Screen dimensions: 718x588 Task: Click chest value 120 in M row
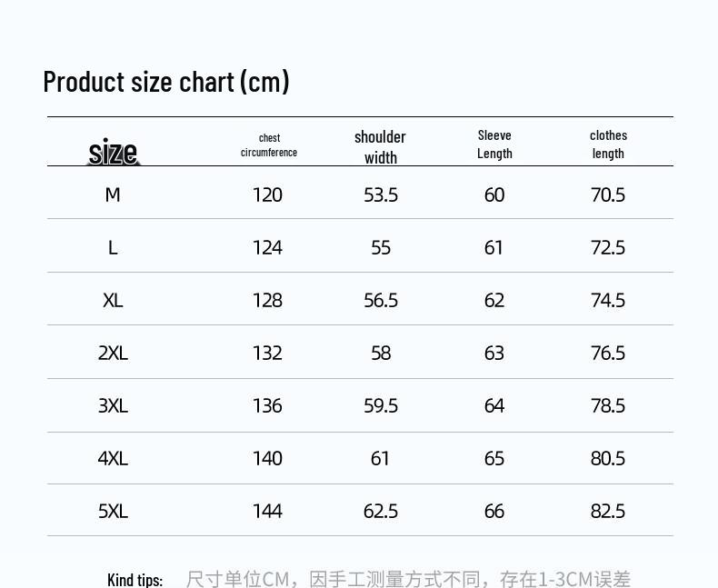pyautogui.click(x=267, y=194)
